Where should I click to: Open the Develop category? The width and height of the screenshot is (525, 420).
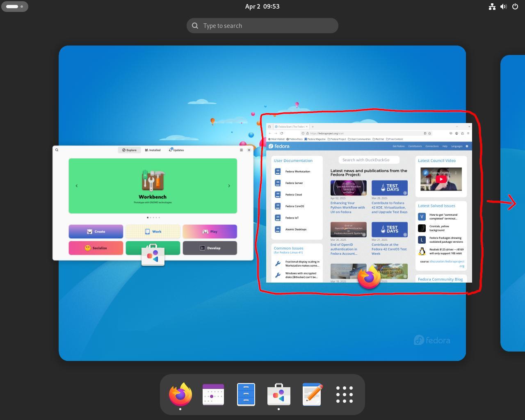(x=210, y=248)
